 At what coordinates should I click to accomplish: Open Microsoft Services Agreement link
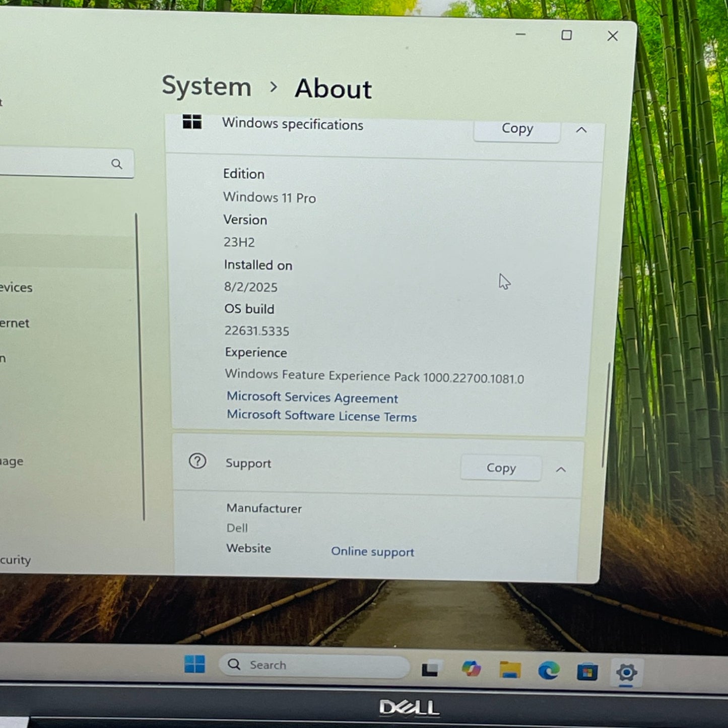coord(312,398)
